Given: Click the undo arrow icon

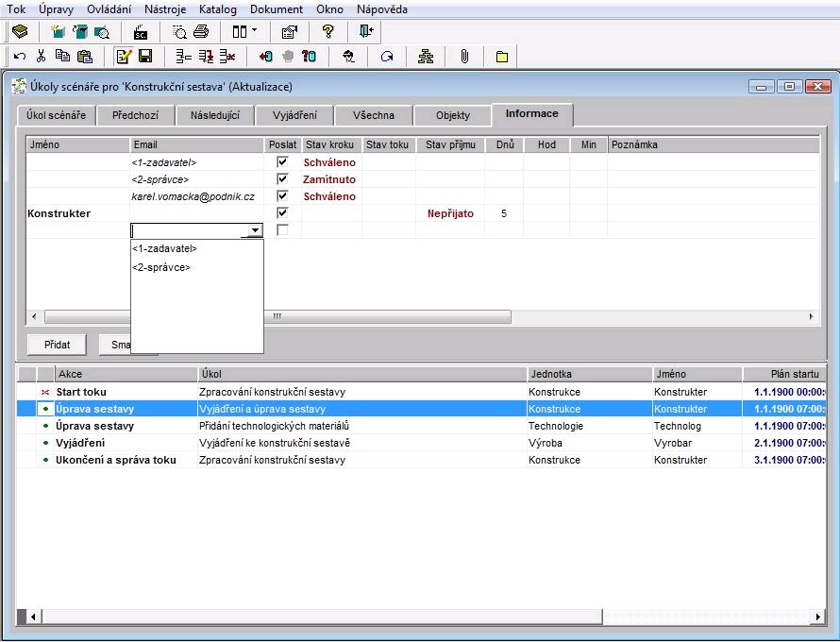Looking at the screenshot, I should [20, 57].
